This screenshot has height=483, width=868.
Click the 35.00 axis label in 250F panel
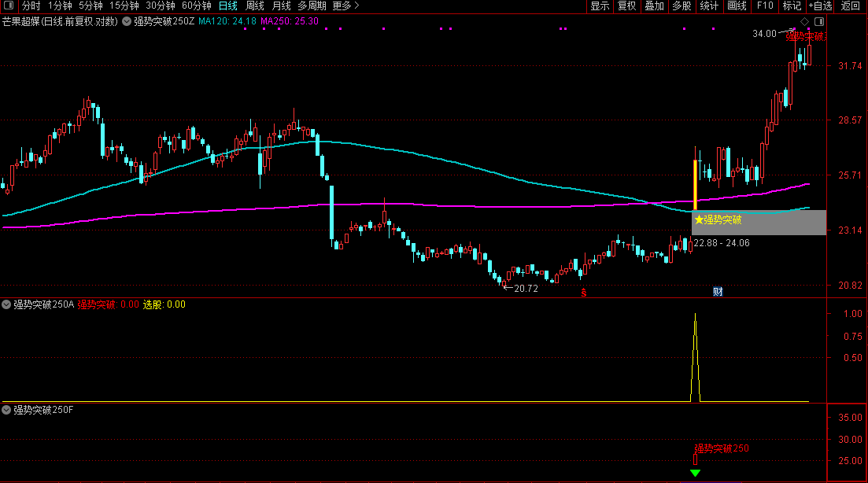(850, 418)
